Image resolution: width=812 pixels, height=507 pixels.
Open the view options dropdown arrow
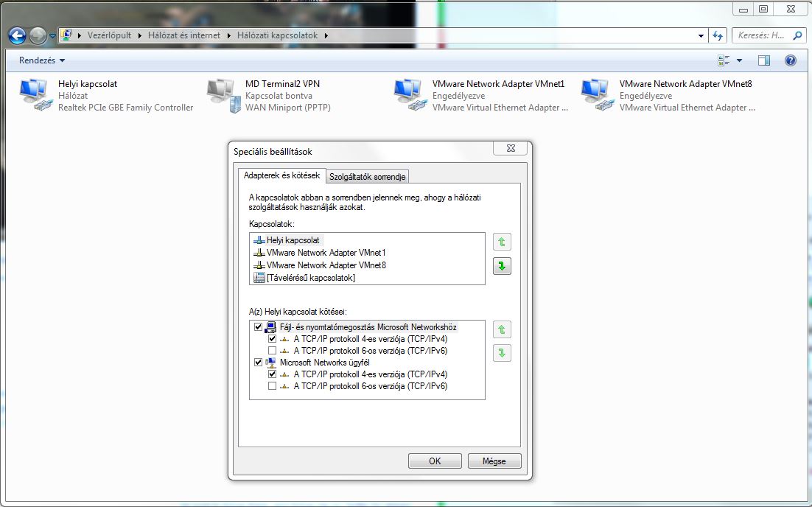(x=739, y=60)
